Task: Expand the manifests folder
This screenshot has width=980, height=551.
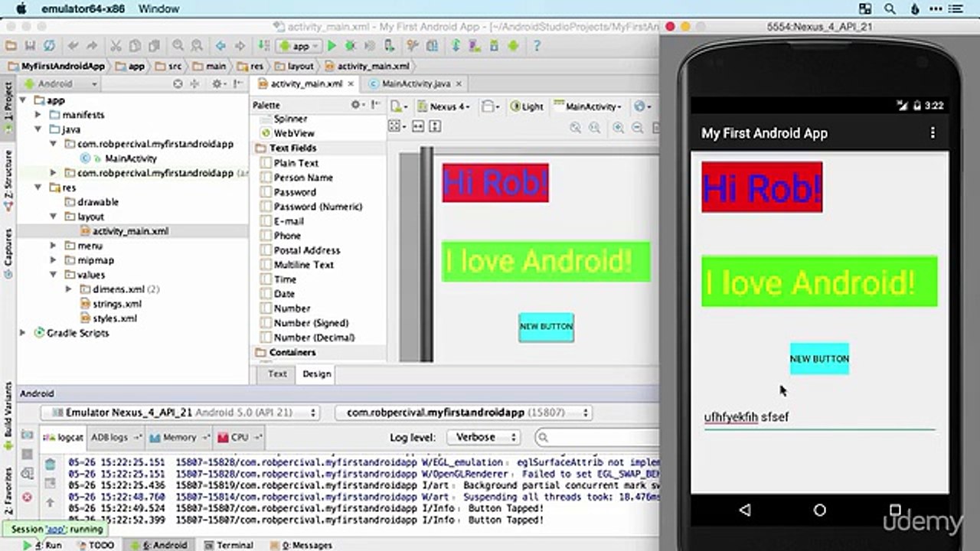Action: pos(38,115)
